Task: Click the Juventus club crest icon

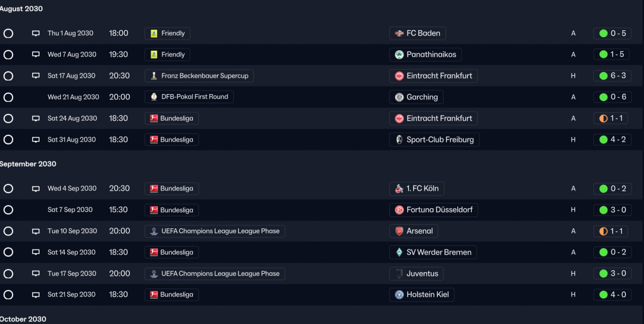Action: point(399,274)
